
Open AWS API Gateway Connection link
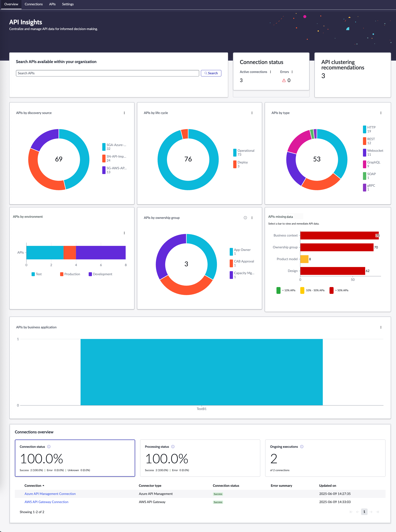pos(47,502)
